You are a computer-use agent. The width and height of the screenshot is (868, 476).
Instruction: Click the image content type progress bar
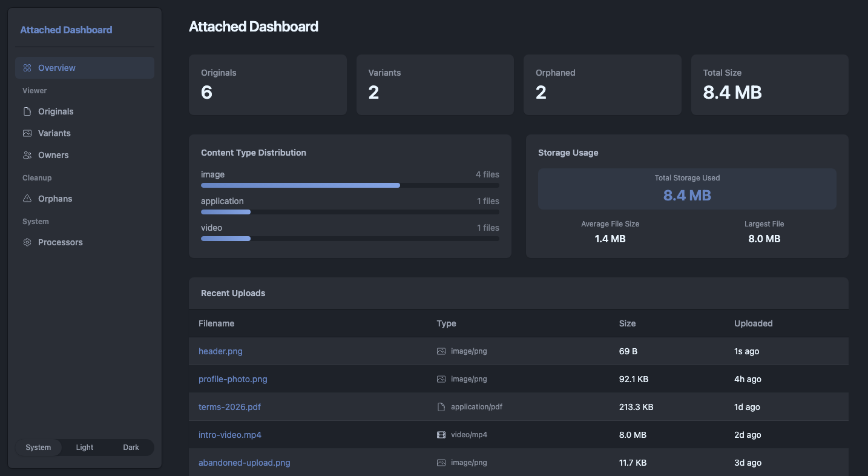coord(350,185)
